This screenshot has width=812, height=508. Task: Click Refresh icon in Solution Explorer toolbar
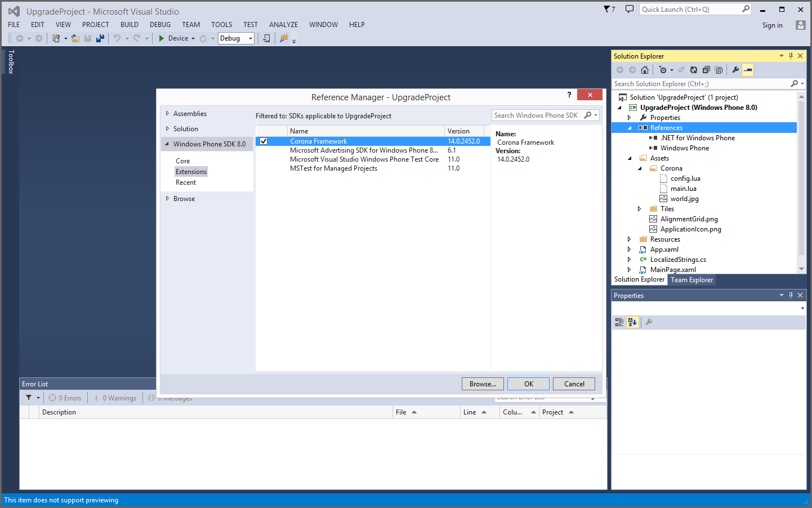[x=694, y=70]
